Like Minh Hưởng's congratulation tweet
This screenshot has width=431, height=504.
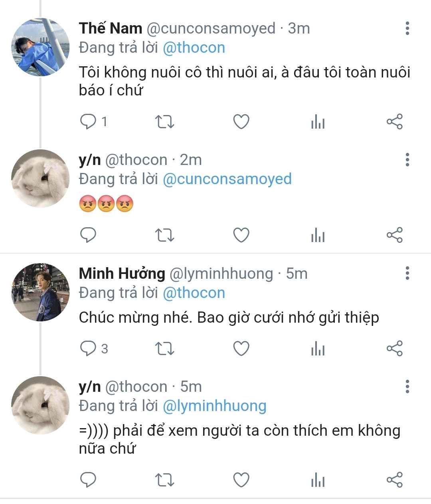point(241,349)
